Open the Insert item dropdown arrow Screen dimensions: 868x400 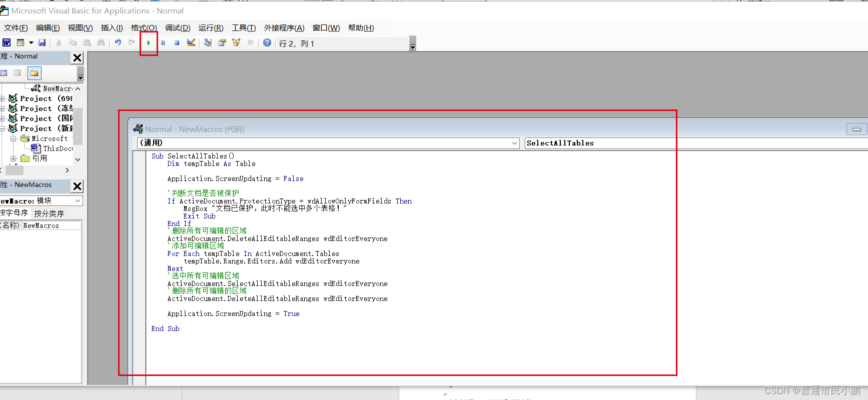coord(31,43)
